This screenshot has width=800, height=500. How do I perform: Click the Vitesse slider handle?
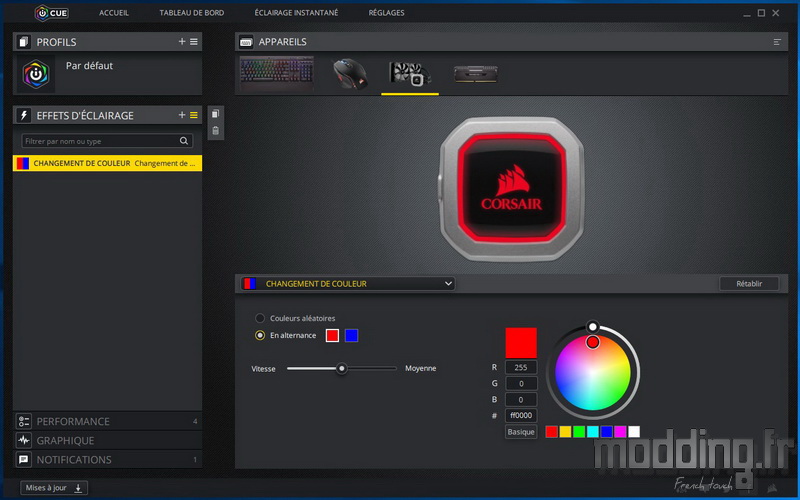(342, 368)
